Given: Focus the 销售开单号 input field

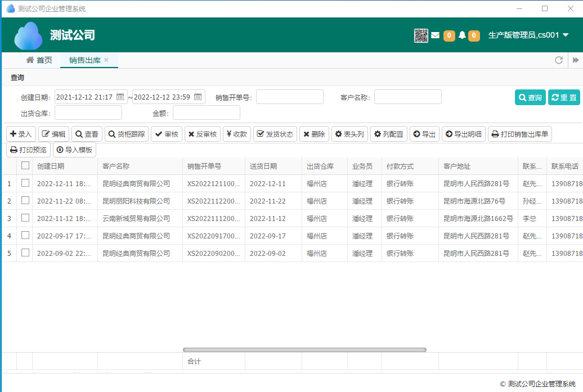Looking at the screenshot, I should click(x=290, y=97).
